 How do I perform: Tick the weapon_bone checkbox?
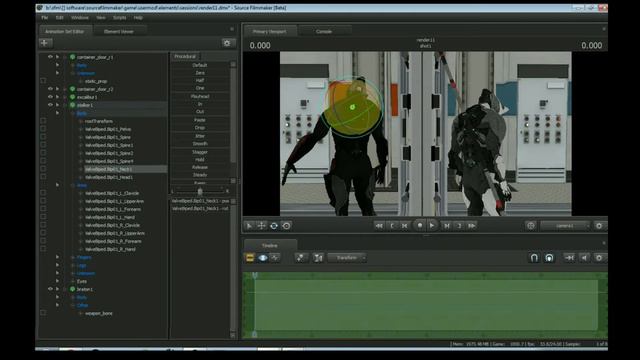[x=43, y=313]
